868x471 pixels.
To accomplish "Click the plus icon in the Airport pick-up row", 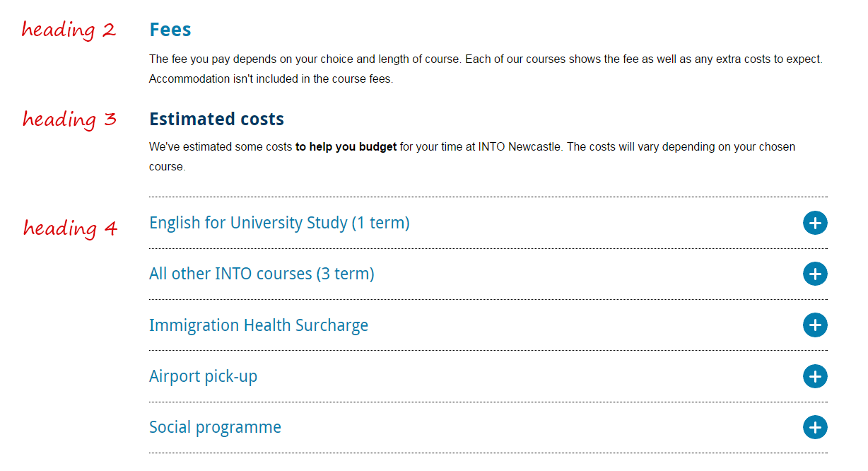I will [815, 376].
